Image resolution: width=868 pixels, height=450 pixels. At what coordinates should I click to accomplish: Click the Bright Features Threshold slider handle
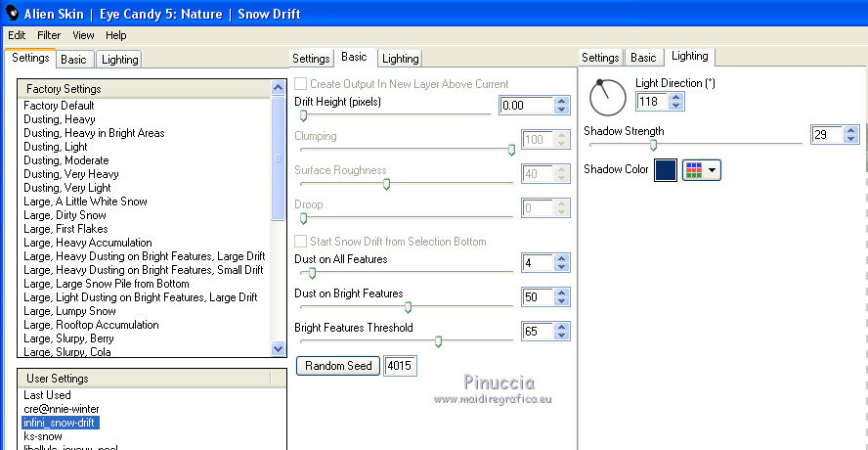pos(438,341)
